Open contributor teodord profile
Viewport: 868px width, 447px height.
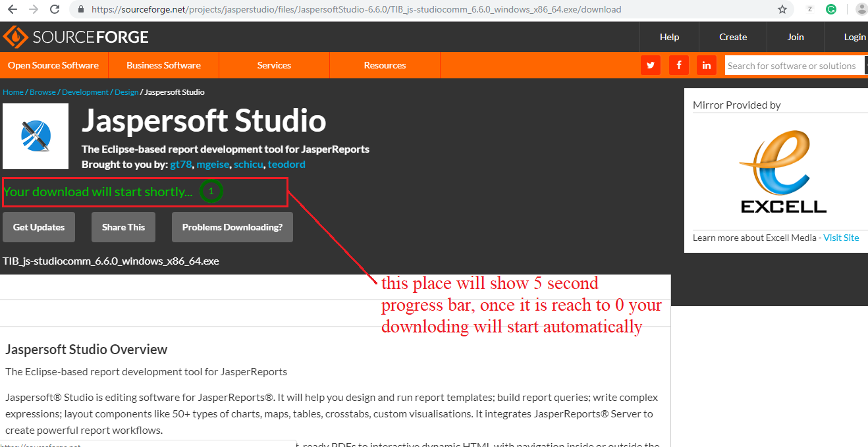pos(286,164)
